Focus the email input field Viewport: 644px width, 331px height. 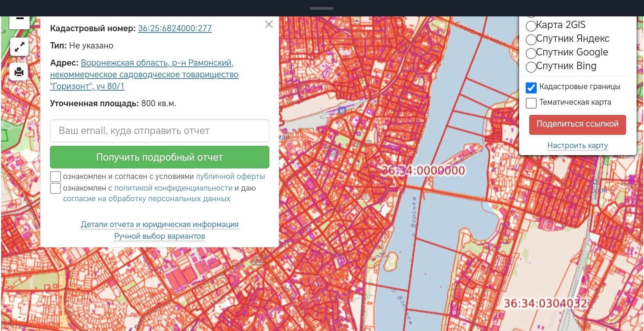(x=159, y=131)
